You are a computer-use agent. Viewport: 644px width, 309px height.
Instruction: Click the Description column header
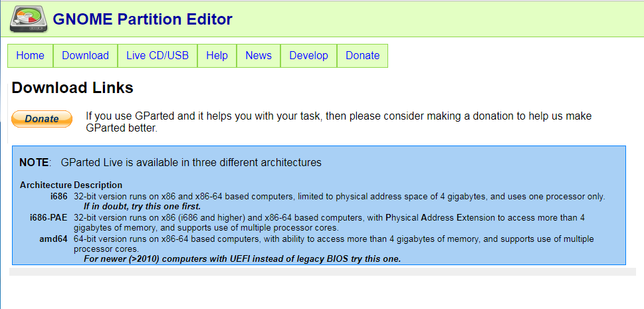click(98, 185)
